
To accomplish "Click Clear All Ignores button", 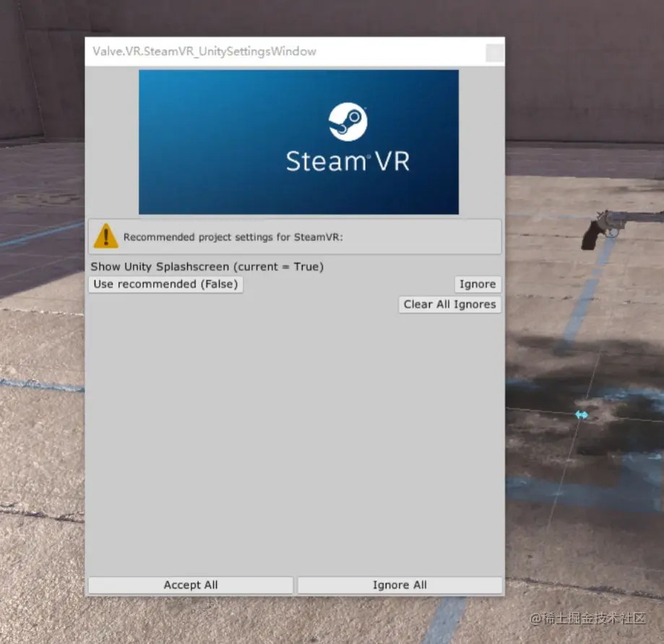I will pyautogui.click(x=449, y=304).
